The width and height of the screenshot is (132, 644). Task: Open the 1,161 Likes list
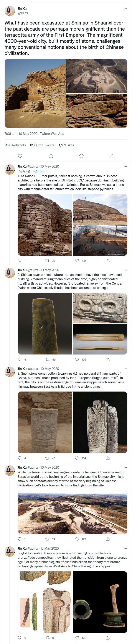(x=66, y=145)
